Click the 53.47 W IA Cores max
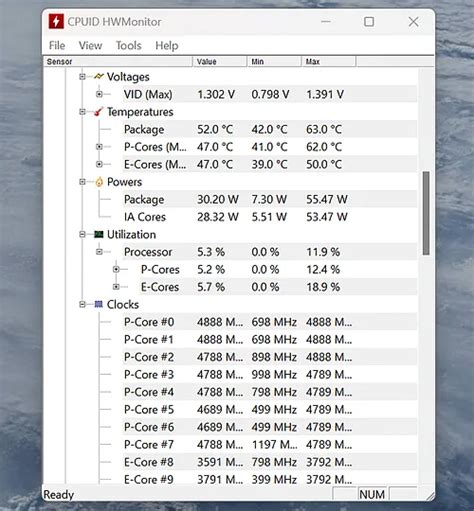Screen dimensions: 474x511 click(x=327, y=217)
